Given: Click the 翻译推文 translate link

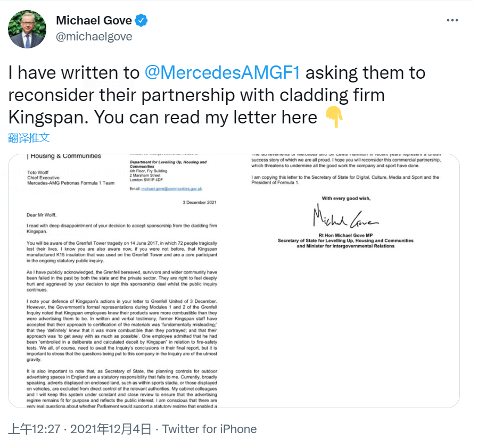Looking at the screenshot, I should [x=29, y=138].
